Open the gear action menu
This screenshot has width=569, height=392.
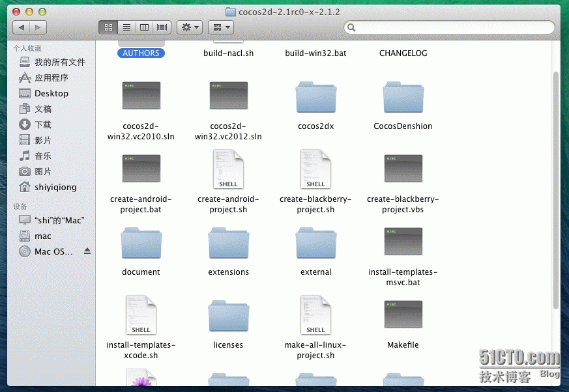(x=190, y=27)
